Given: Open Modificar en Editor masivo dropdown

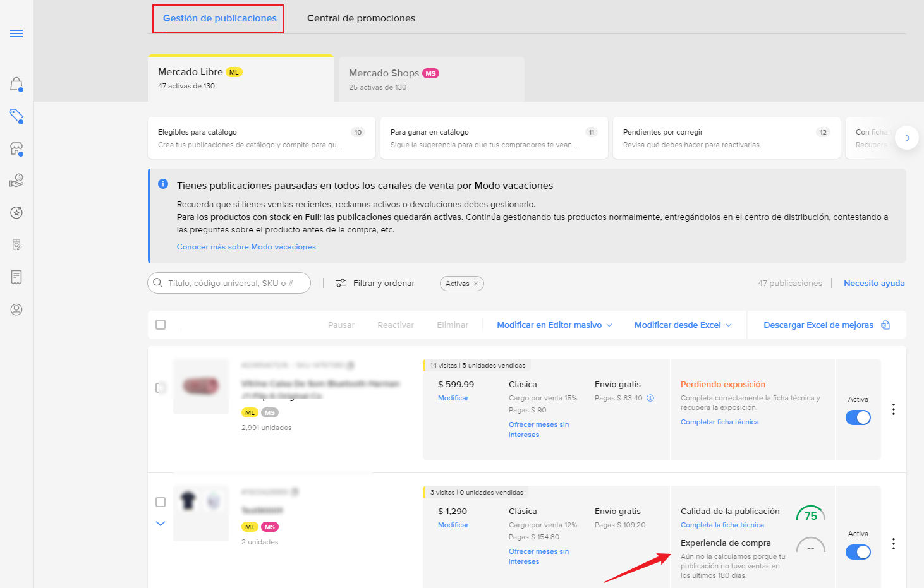Looking at the screenshot, I should tap(554, 325).
